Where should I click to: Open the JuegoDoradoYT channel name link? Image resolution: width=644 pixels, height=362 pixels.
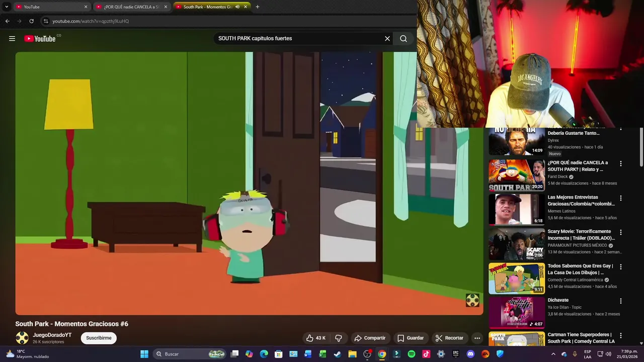(x=52, y=335)
